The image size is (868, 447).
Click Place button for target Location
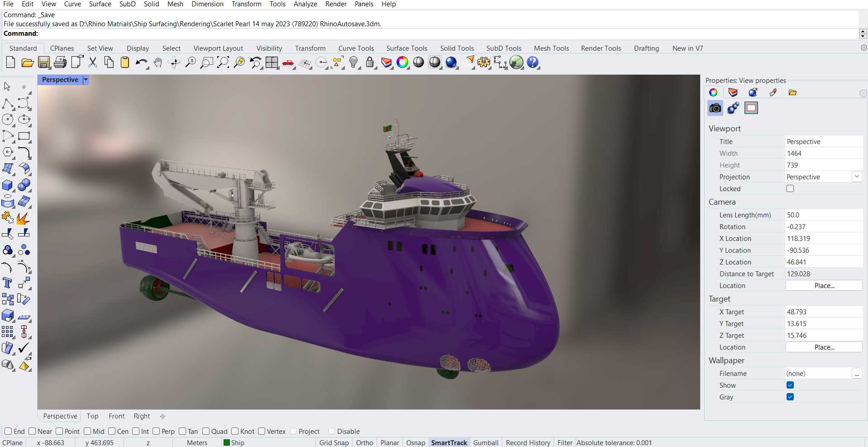coord(824,347)
